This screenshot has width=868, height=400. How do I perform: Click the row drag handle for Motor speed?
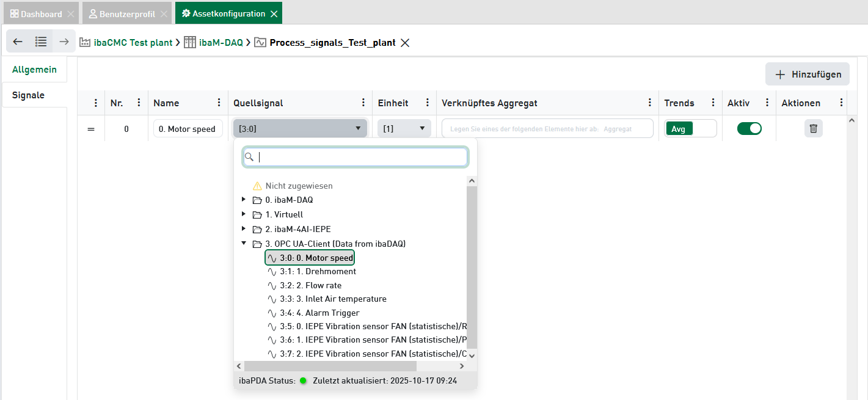point(91,129)
